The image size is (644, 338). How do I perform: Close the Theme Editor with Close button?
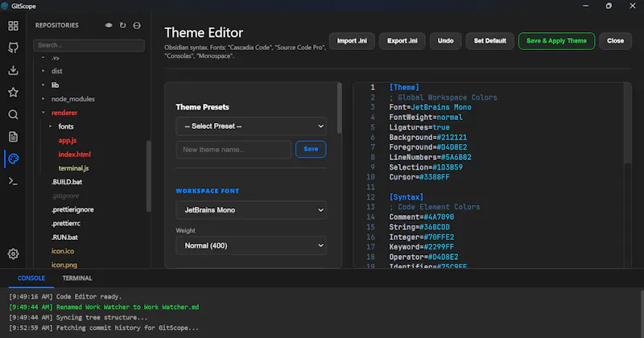(615, 41)
